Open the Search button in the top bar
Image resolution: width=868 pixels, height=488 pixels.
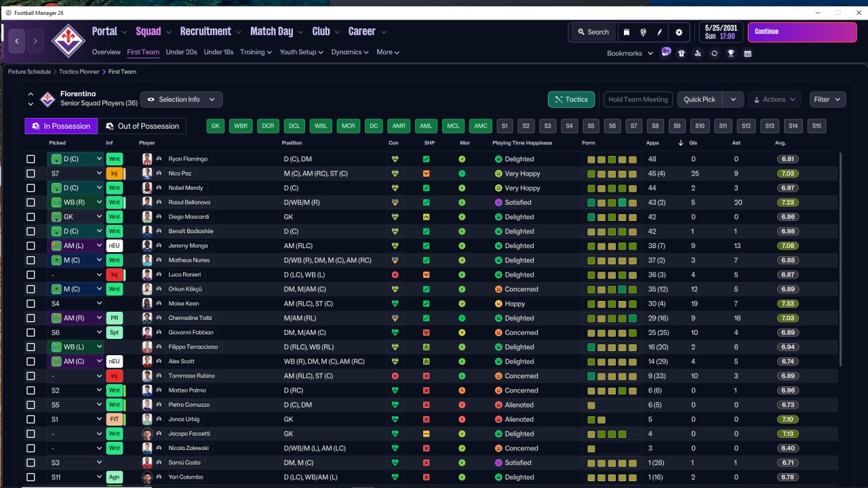coord(593,32)
